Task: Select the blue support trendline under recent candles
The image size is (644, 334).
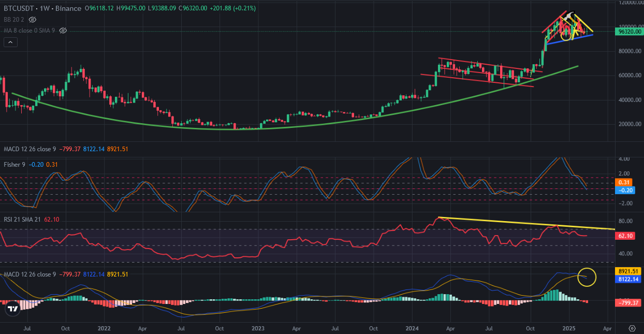Action: click(x=569, y=39)
